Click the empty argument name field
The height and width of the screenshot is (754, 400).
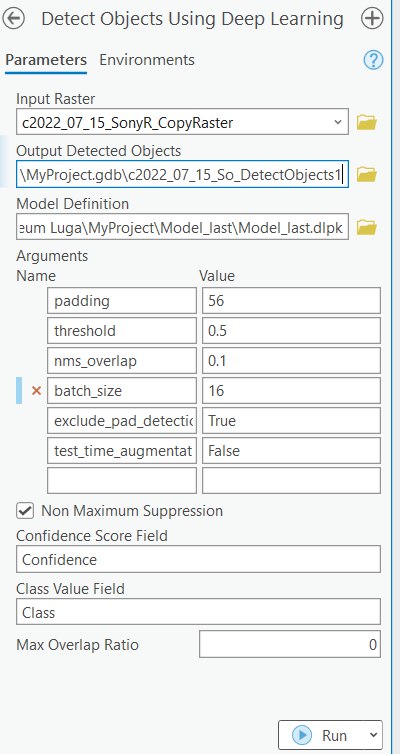click(x=122, y=480)
